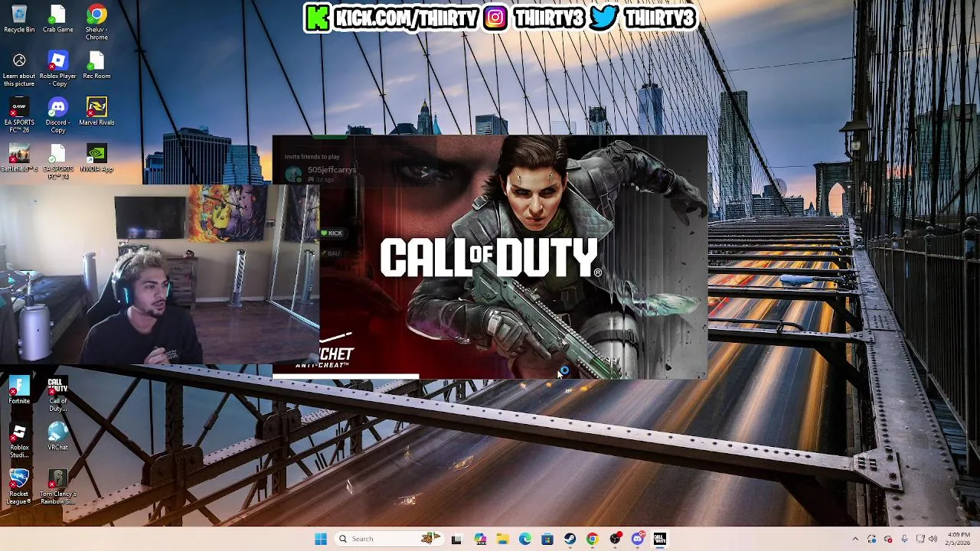Open Discord from the taskbar
Image resolution: width=980 pixels, height=551 pixels.
tap(638, 539)
